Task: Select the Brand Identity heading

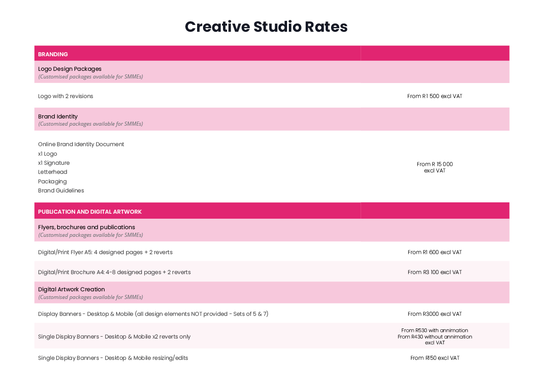Action: coord(58,117)
